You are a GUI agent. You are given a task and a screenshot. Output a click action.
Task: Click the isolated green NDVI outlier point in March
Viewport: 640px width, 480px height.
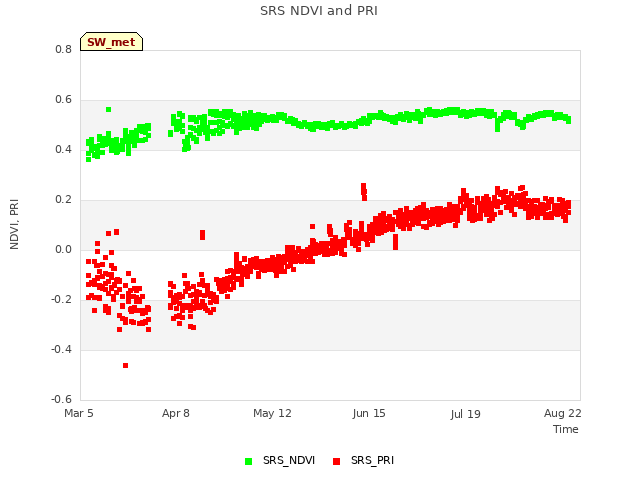[x=109, y=109]
